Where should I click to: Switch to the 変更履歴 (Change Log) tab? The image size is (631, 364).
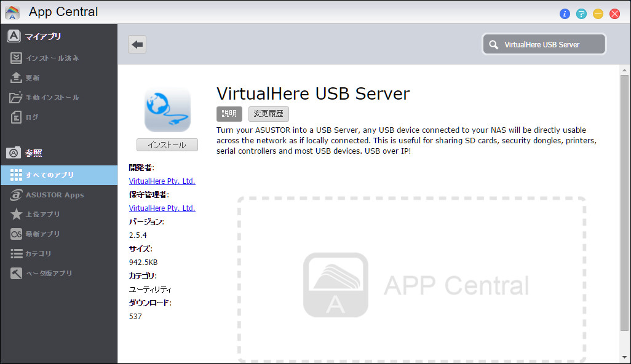(268, 113)
